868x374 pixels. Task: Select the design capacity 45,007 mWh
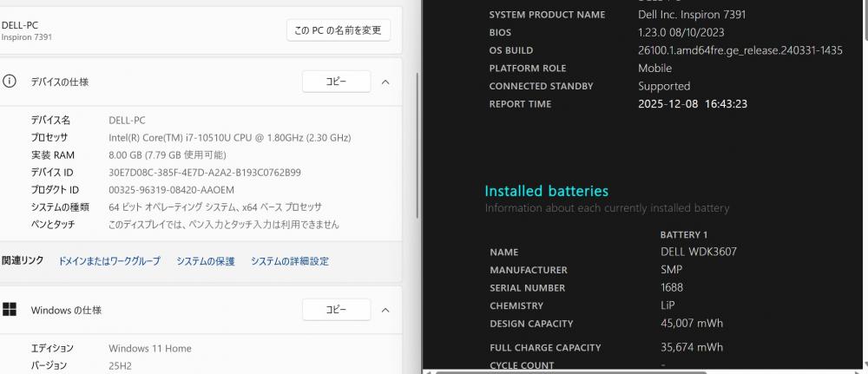[692, 323]
